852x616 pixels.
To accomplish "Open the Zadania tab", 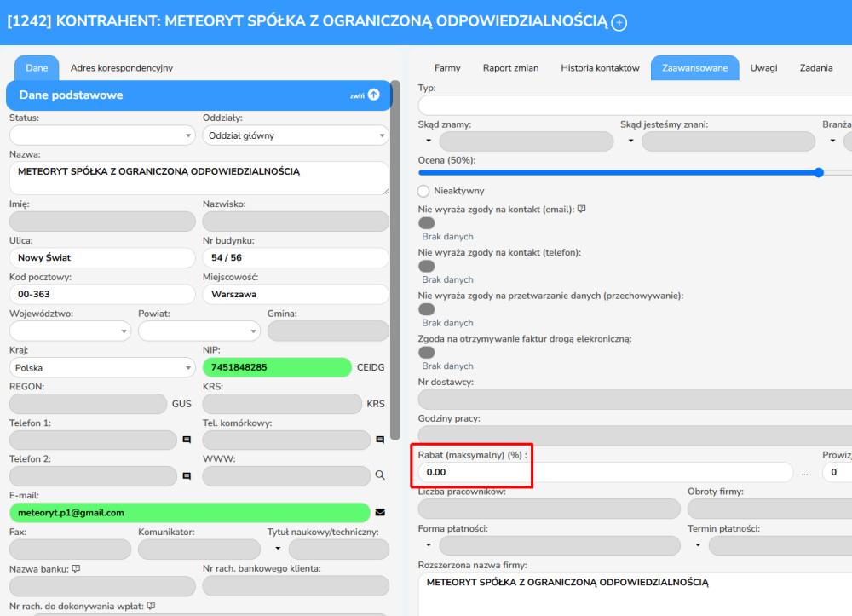I will point(816,68).
